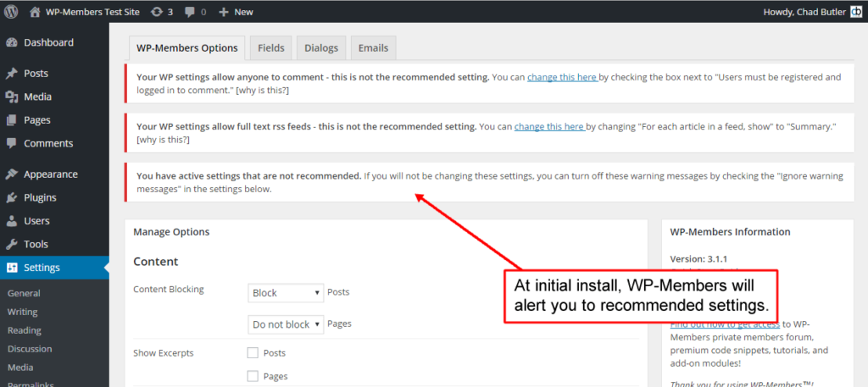Click the Dashboard icon in sidebar

point(11,42)
